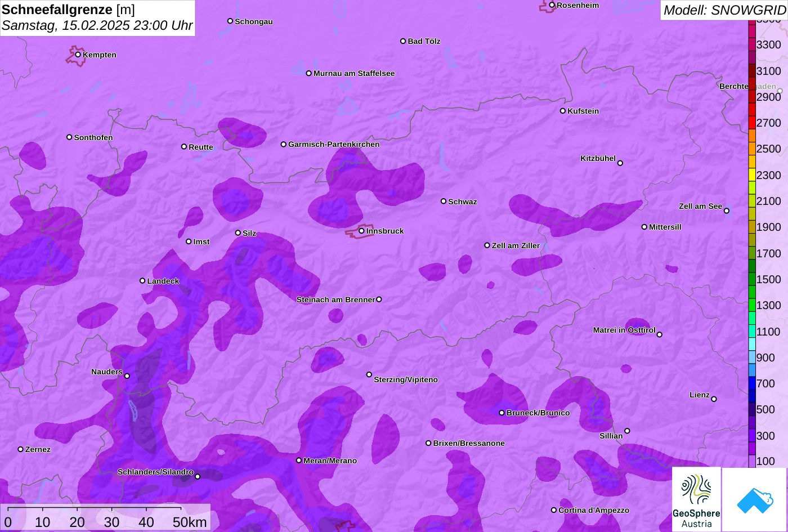Select the Rosenheim city marker dot
This screenshot has height=532, width=788.
(x=552, y=5)
